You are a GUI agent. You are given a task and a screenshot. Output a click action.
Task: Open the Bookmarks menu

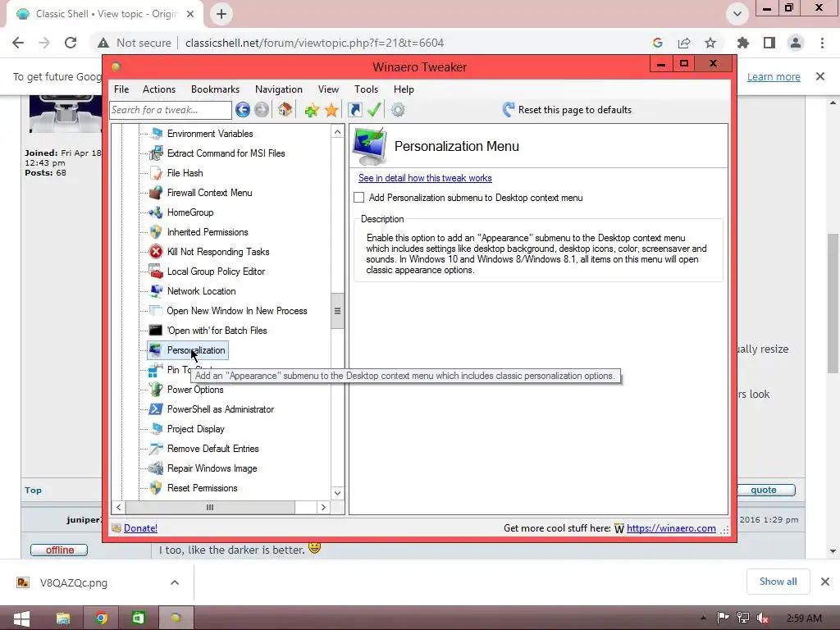(216, 89)
